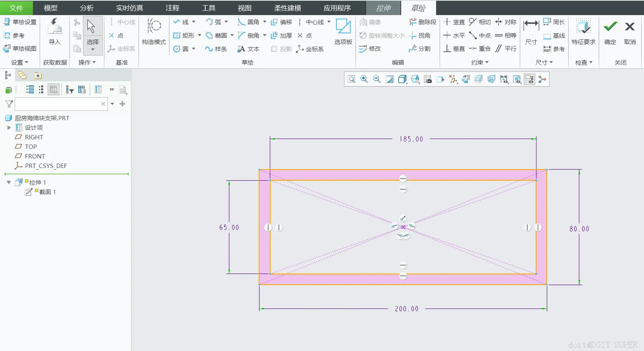Select the 文本 text tool

(x=248, y=49)
